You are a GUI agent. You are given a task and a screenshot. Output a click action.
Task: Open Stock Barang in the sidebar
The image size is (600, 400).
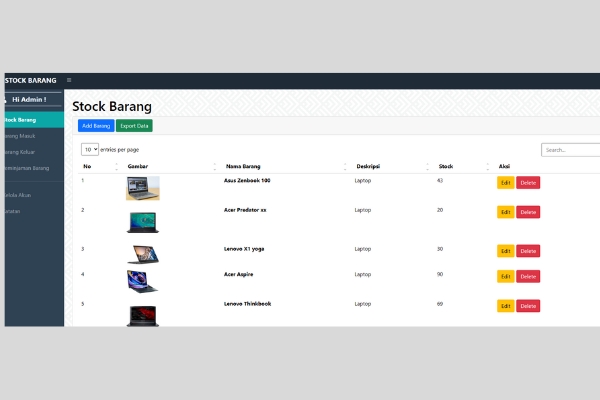[34, 120]
